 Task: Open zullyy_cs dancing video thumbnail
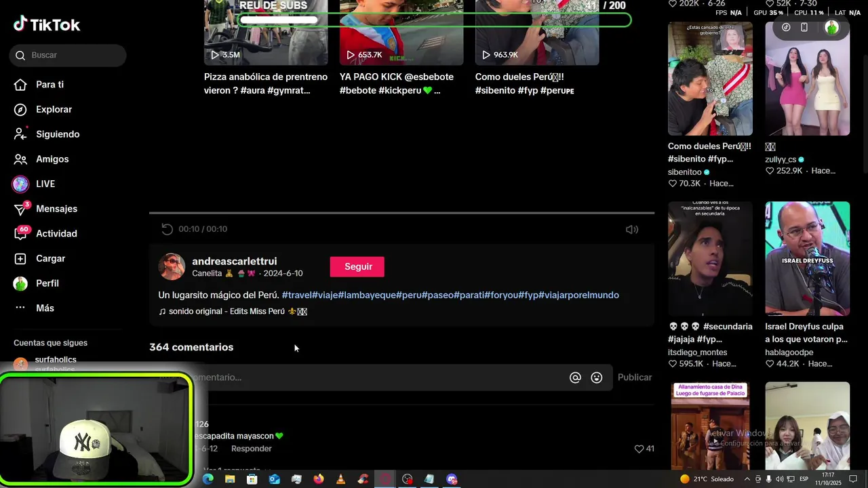[807, 79]
